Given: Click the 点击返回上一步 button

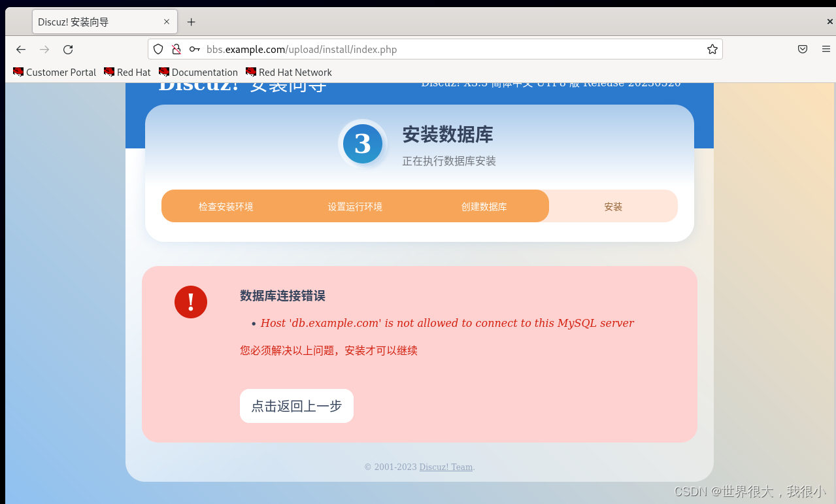Looking at the screenshot, I should (x=296, y=405).
